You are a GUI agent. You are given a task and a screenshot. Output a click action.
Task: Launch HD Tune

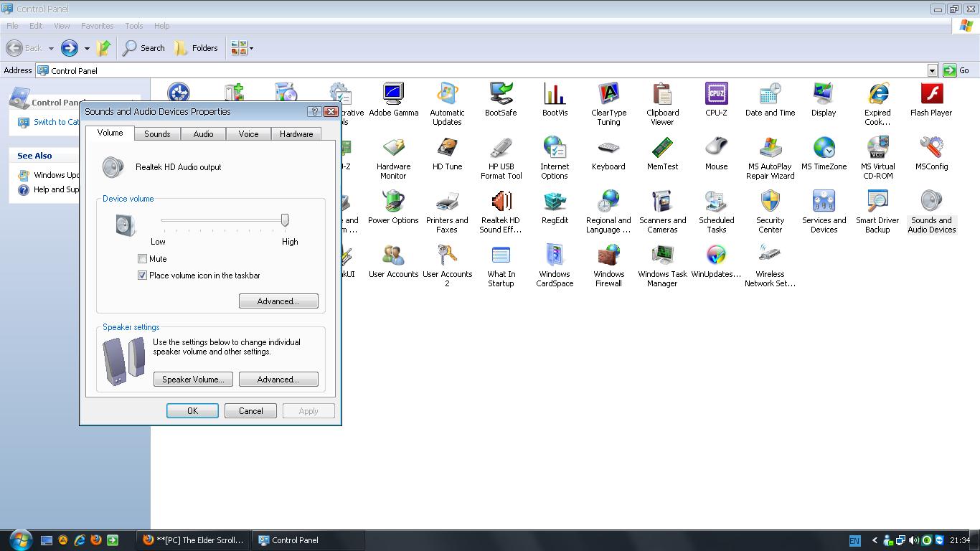click(447, 154)
